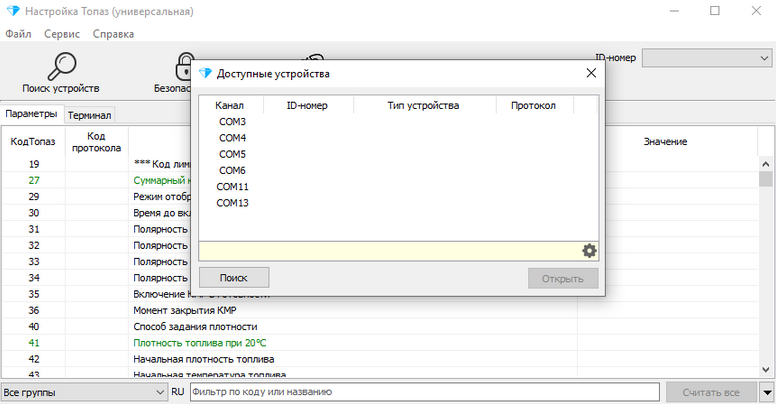This screenshot has height=404, width=776.
Task: Click the КодТопаз column header
Action: (33, 142)
